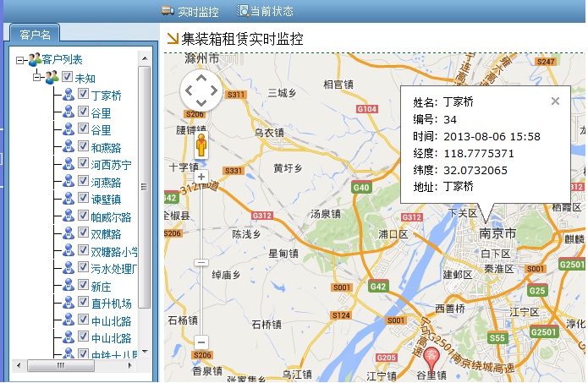Viewport: 588px width, 383px height.
Task: Click the horizontal scrollbar thumb
Action: coord(61,365)
